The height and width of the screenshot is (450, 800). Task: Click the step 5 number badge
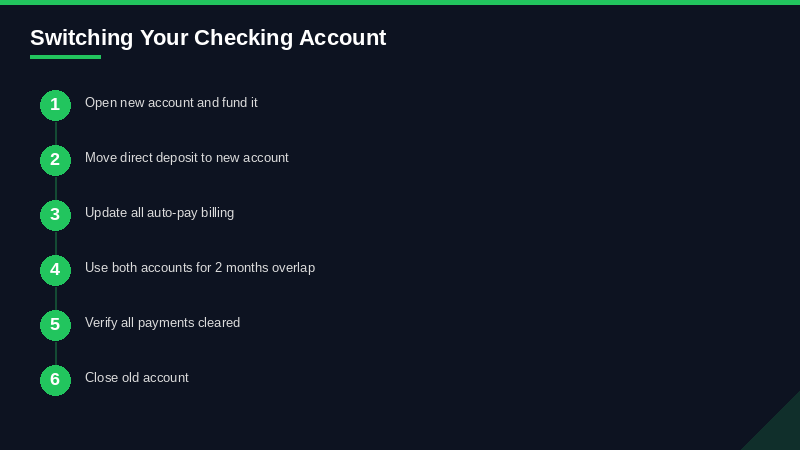[55, 325]
